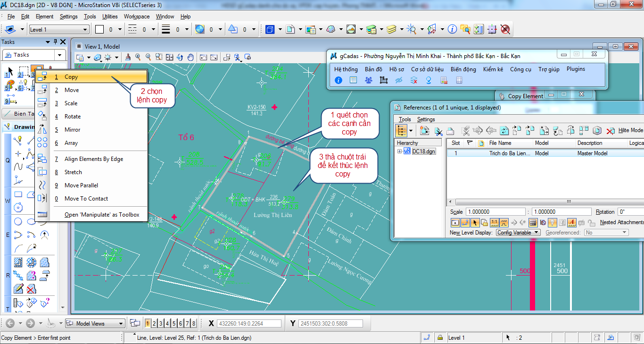Open the Biến động menu in gCadas
This screenshot has width=644, height=344.
pyautogui.click(x=463, y=69)
